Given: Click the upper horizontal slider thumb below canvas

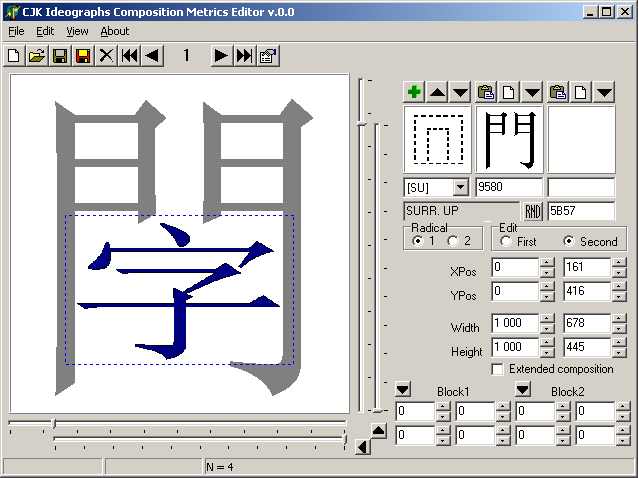Looking at the screenshot, I should 54,423.
